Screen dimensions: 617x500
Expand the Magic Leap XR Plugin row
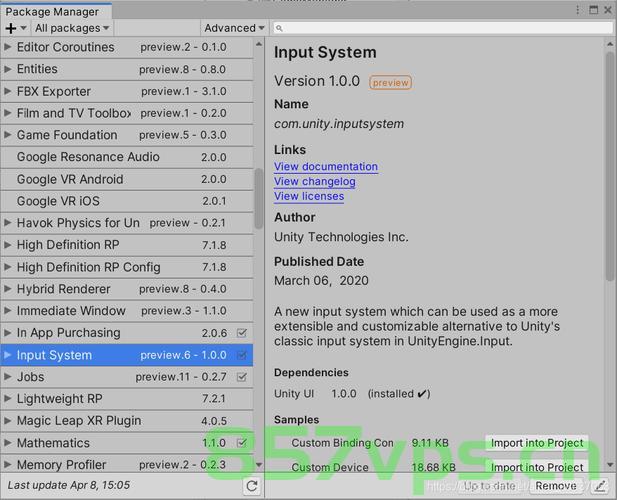pyautogui.click(x=7, y=421)
